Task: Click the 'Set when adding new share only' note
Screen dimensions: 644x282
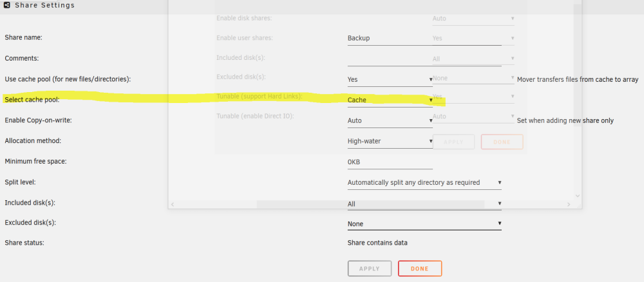Action: (x=565, y=120)
